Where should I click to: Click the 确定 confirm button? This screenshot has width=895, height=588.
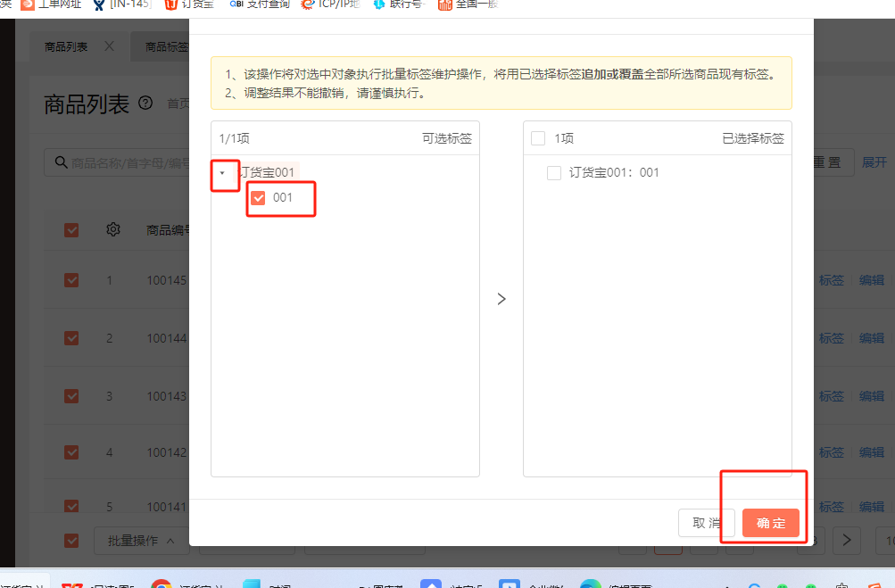pyautogui.click(x=771, y=523)
